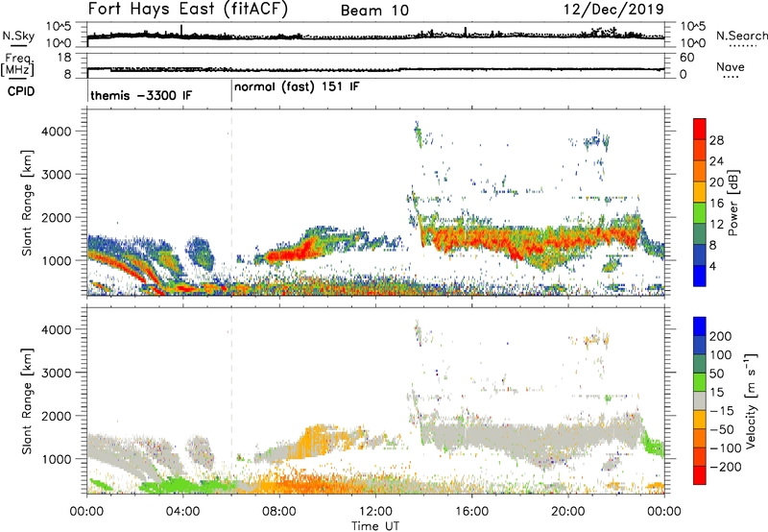Click the '-200' value on the velocity colorbar
Image resolution: width=768 pixels, height=532 pixels.
(x=726, y=467)
